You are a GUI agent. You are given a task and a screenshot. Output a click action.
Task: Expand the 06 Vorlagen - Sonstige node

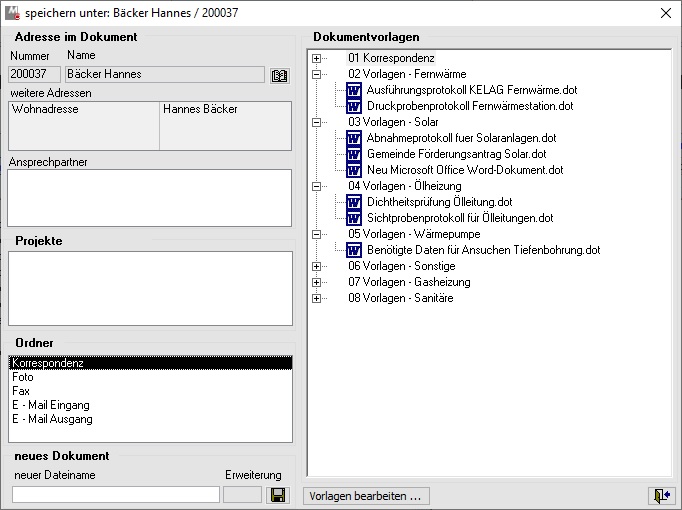pos(317,266)
